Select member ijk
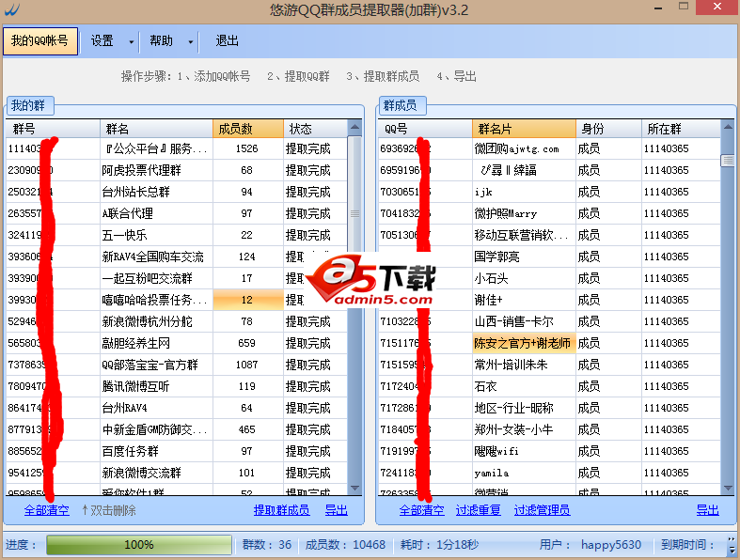The height and width of the screenshot is (560, 740). click(549, 192)
